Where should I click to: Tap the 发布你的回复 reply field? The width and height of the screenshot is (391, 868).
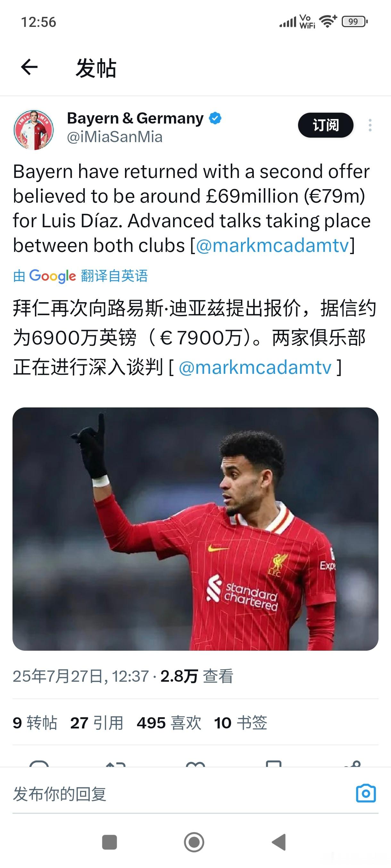tap(182, 794)
